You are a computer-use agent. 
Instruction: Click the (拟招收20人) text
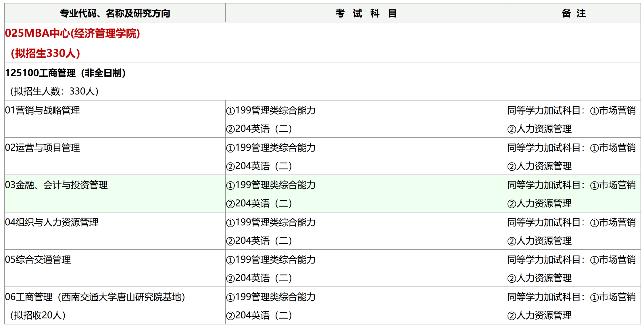coord(38,315)
